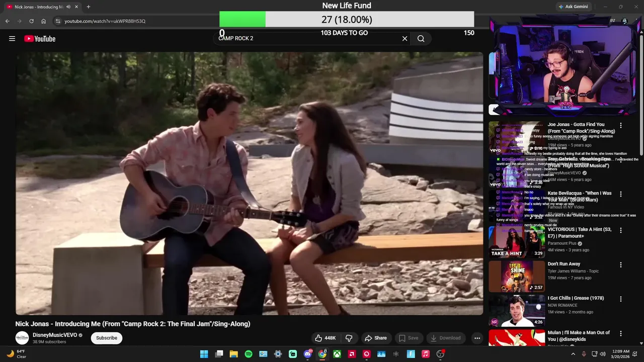The width and height of the screenshot is (644, 362).
Task: Close the Nick Jonas browser tab
Action: 76,7
